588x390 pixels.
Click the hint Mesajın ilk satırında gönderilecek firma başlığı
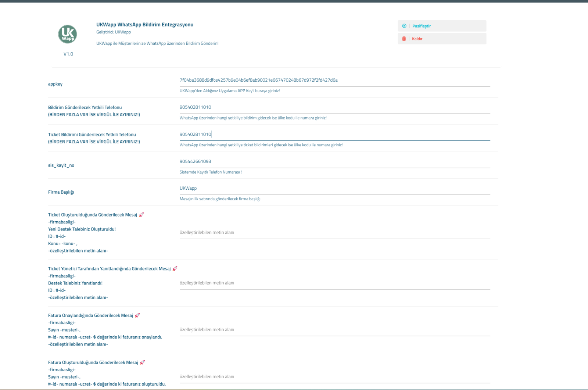(x=220, y=199)
